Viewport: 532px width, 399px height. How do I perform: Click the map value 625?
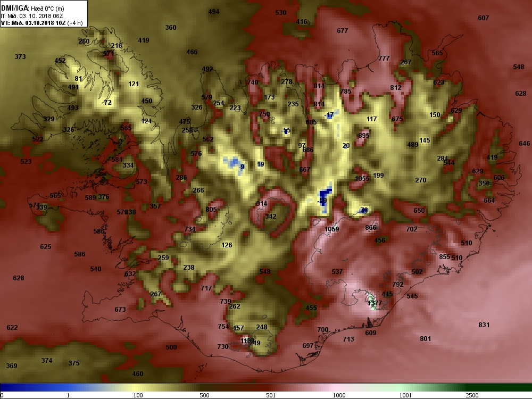pos(45,247)
